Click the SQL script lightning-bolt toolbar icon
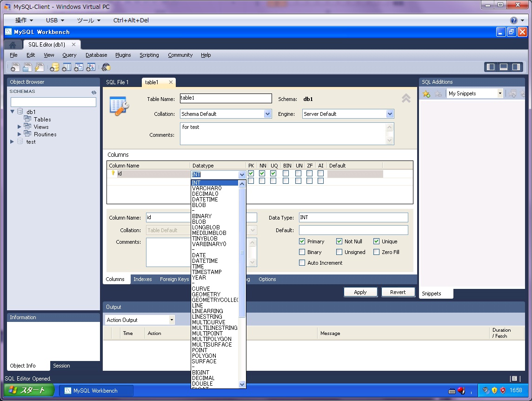 40,67
